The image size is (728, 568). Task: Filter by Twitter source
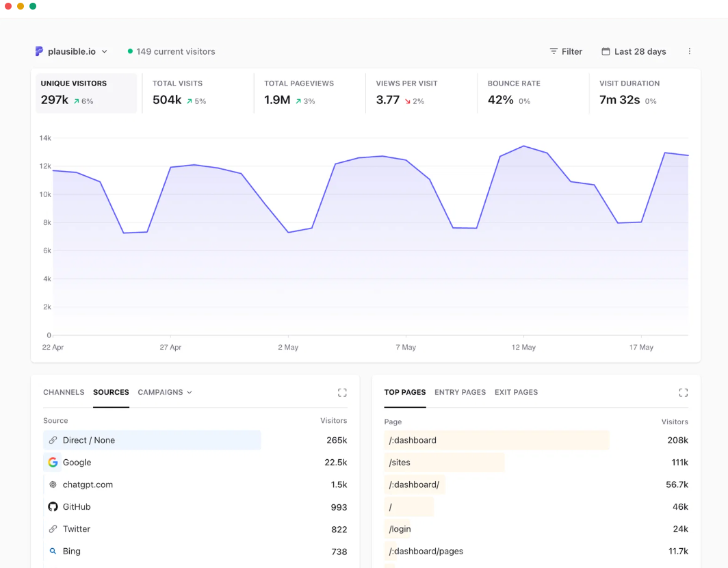(x=77, y=529)
